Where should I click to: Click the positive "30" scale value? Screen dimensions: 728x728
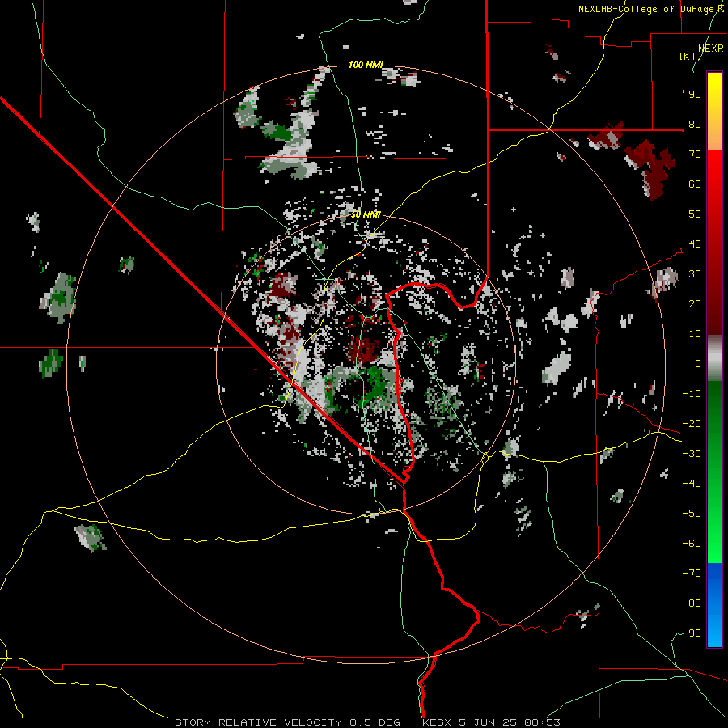click(695, 274)
